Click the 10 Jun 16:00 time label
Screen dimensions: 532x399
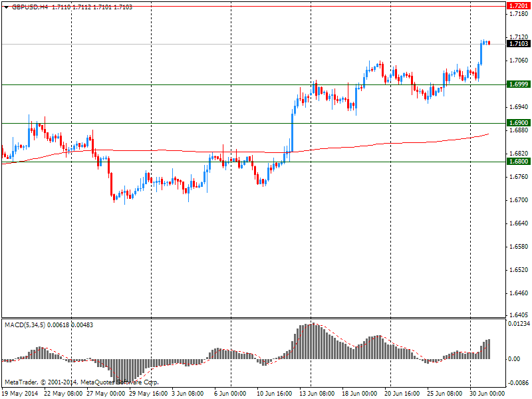point(274,394)
